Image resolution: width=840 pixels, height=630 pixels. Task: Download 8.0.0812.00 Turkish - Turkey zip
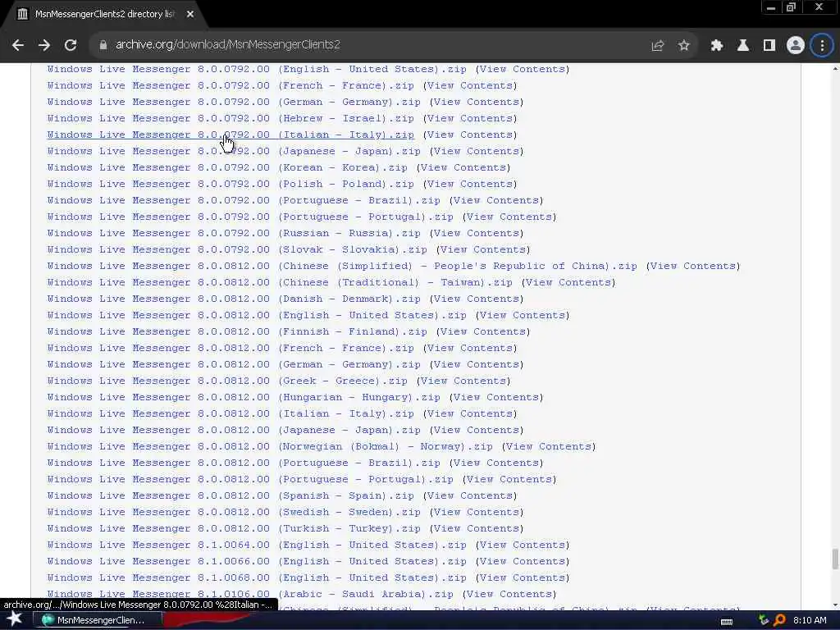(x=234, y=529)
